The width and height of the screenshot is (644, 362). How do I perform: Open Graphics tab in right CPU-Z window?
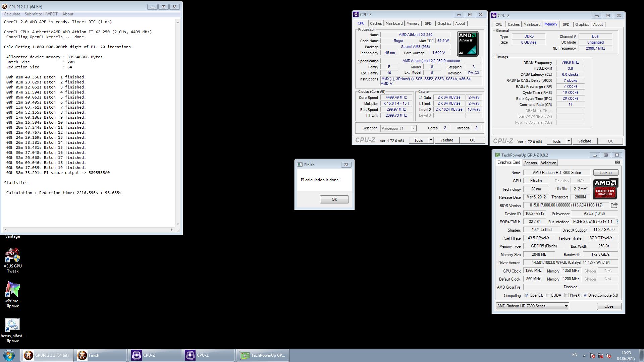pos(582,24)
